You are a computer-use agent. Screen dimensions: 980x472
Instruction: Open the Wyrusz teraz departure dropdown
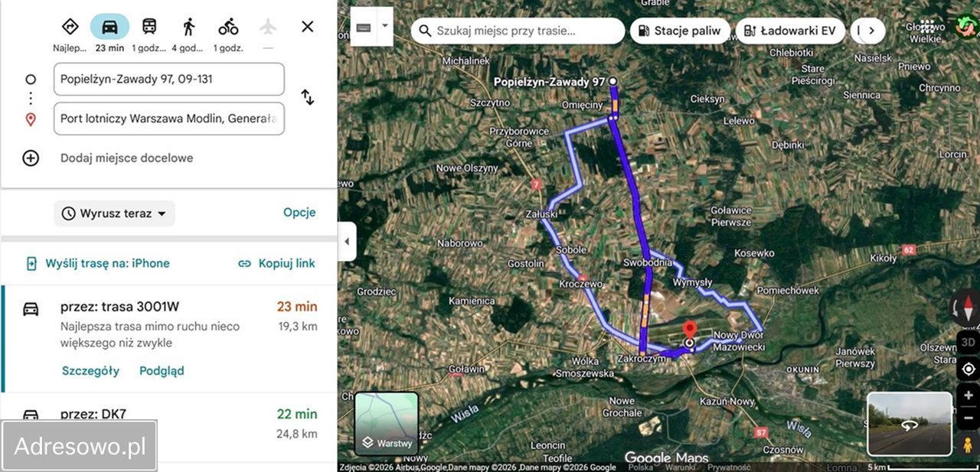(x=114, y=213)
